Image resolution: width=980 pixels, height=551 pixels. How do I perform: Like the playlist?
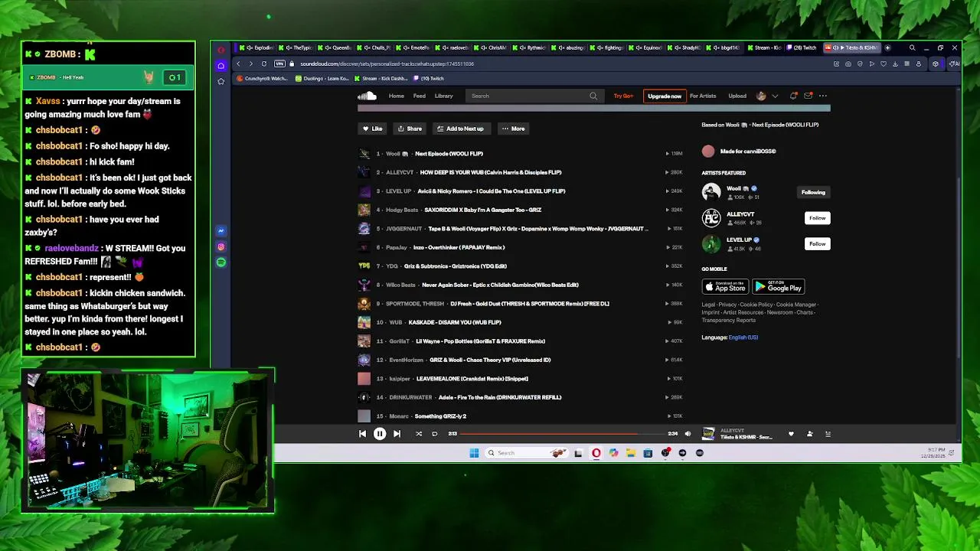(x=373, y=129)
